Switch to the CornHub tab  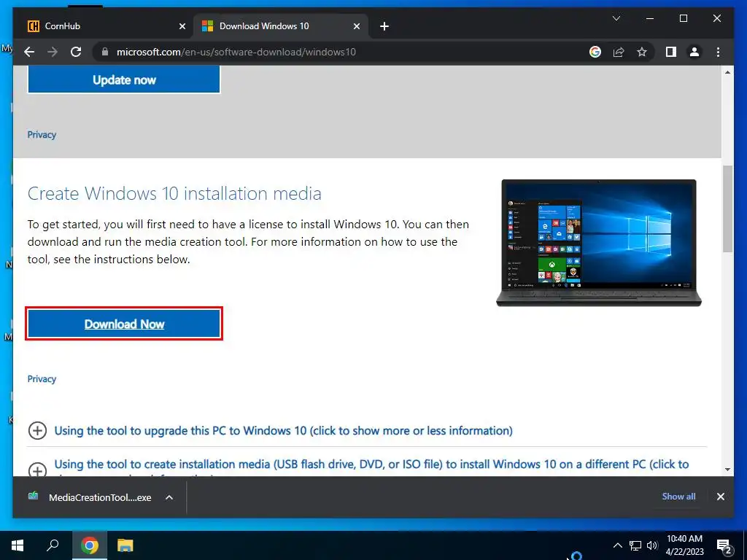click(x=106, y=26)
